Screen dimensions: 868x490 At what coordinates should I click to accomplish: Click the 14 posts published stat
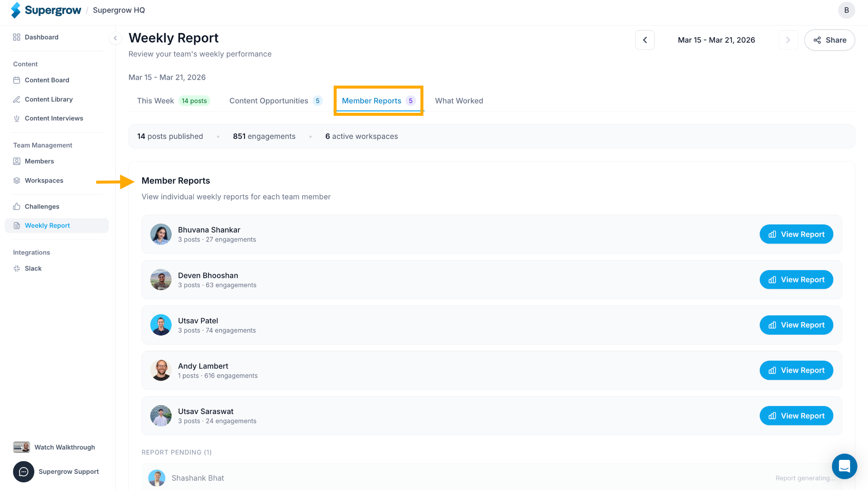coord(170,136)
